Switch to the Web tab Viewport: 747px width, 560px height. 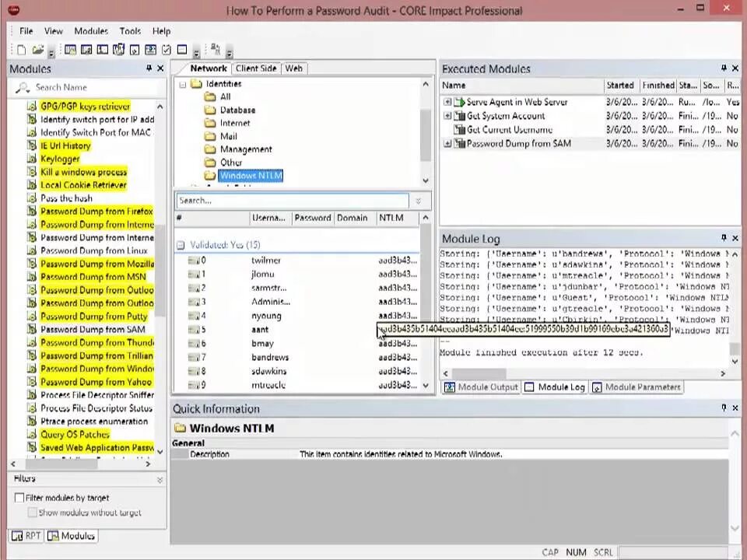click(x=294, y=68)
